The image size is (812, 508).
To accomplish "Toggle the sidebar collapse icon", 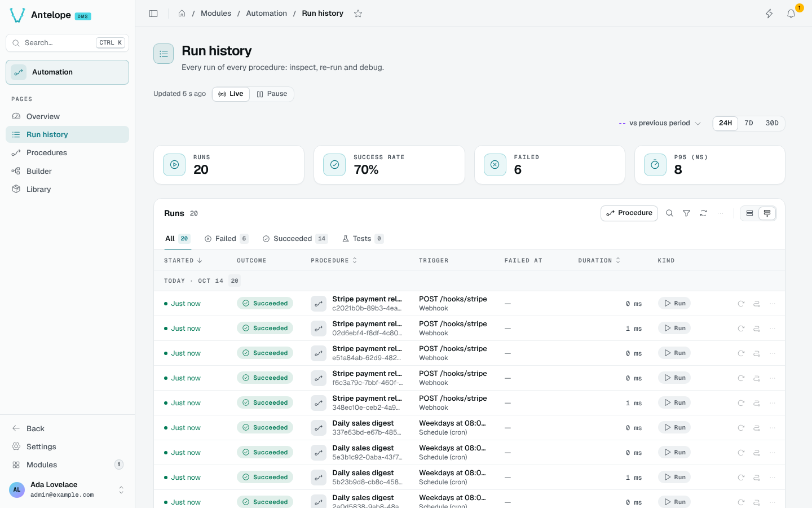I will pyautogui.click(x=153, y=14).
